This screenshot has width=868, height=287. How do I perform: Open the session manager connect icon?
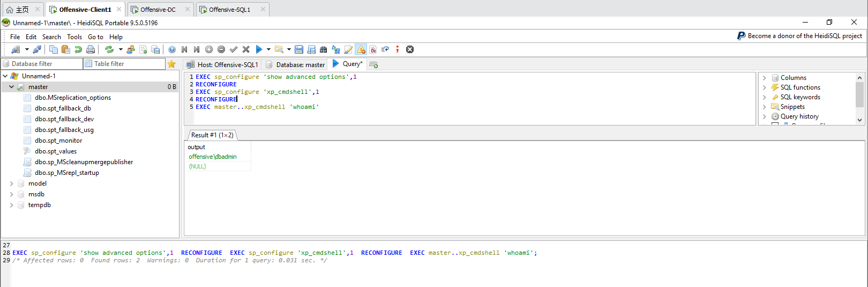(16, 49)
